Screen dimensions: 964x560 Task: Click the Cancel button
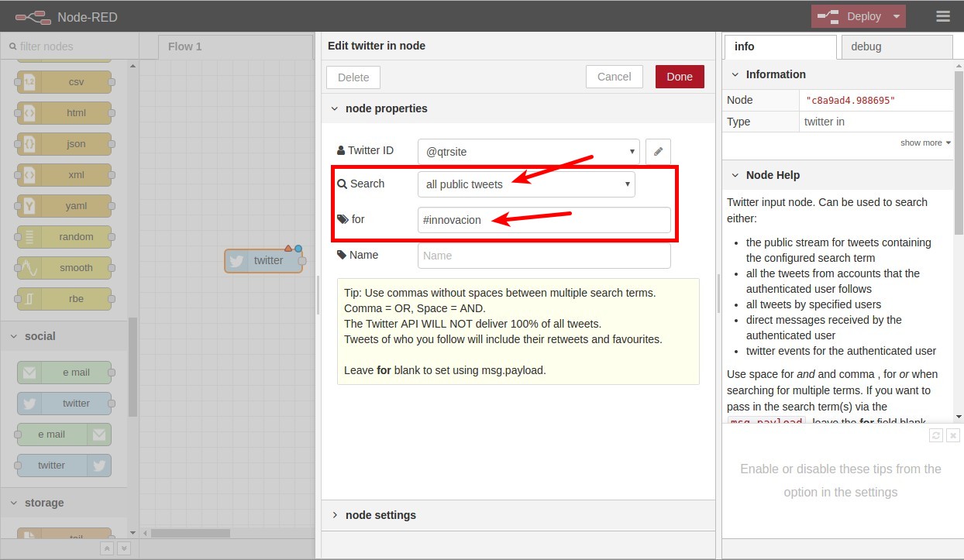pyautogui.click(x=615, y=77)
